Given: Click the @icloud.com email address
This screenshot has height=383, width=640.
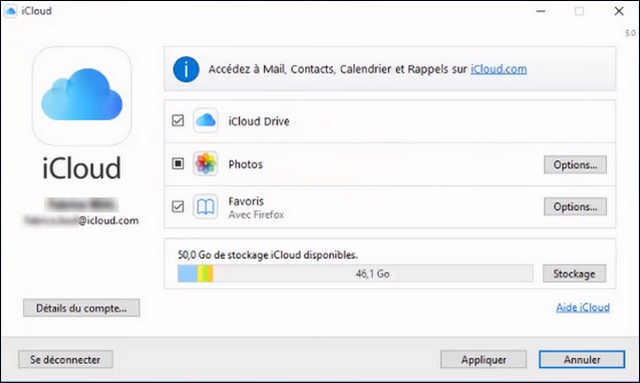Looking at the screenshot, I should pos(81,220).
